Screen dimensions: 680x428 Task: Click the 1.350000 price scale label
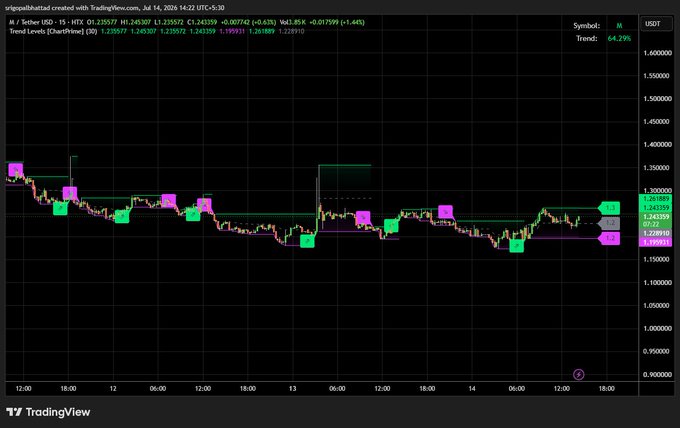click(x=657, y=168)
